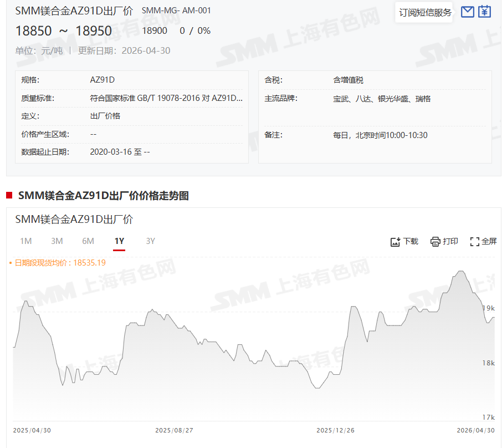Click the red square before 价格走势图 heading
502x448 pixels.
pos(9,195)
